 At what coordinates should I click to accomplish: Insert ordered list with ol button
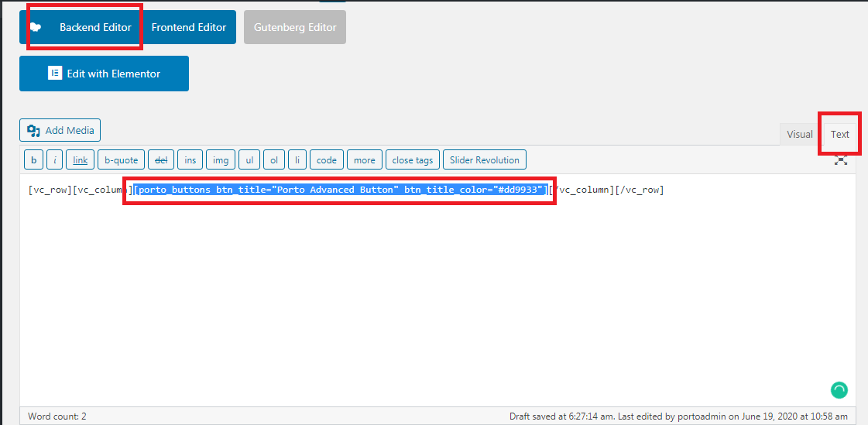(274, 160)
